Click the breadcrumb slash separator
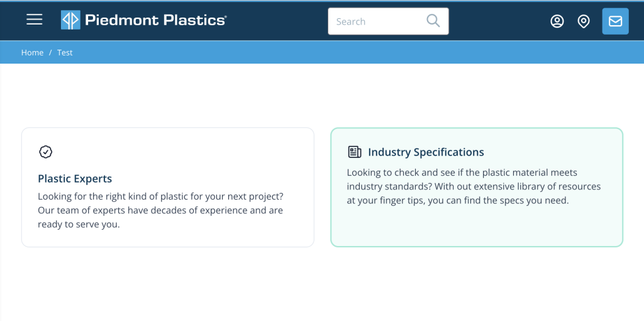 [50, 53]
